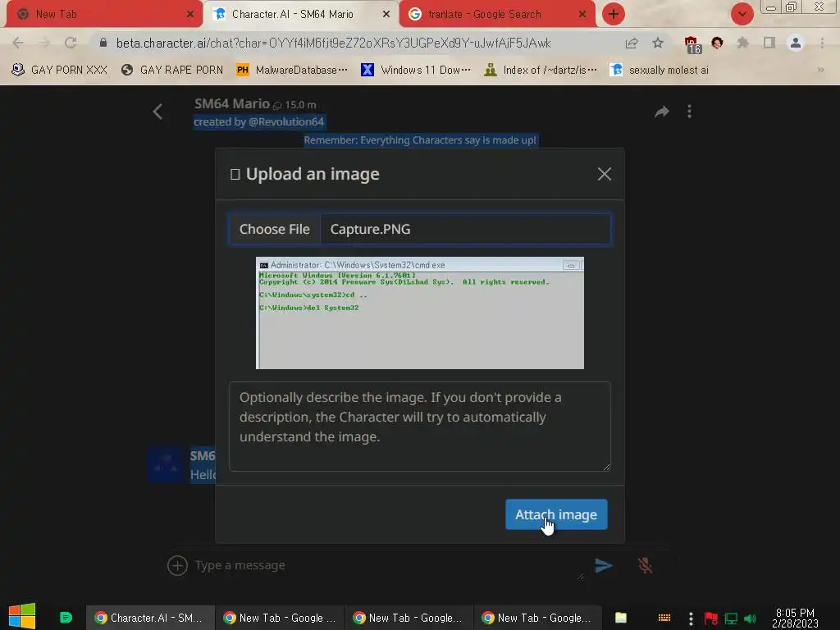Click the green chat taskbar icon
The height and width of the screenshot is (630, 840).
click(x=66, y=618)
